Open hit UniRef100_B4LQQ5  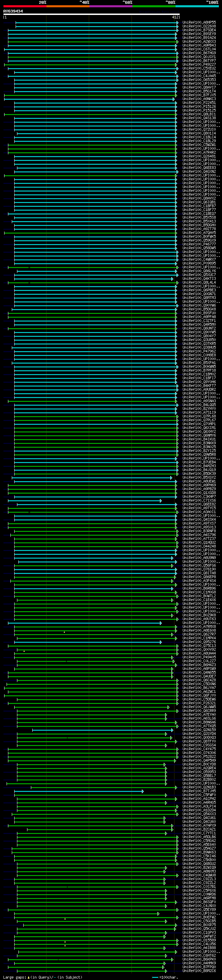click(x=199, y=405)
